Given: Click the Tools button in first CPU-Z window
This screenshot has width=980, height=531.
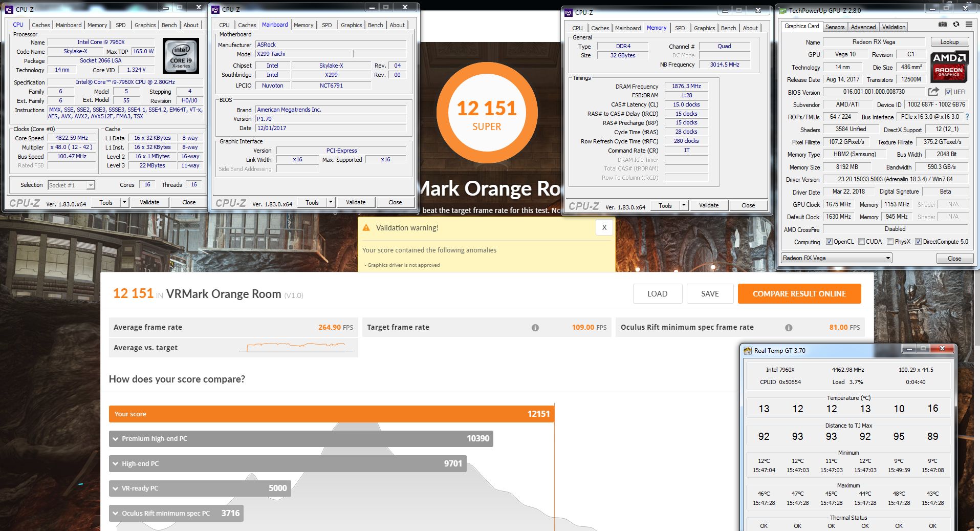Looking at the screenshot, I should [x=106, y=202].
